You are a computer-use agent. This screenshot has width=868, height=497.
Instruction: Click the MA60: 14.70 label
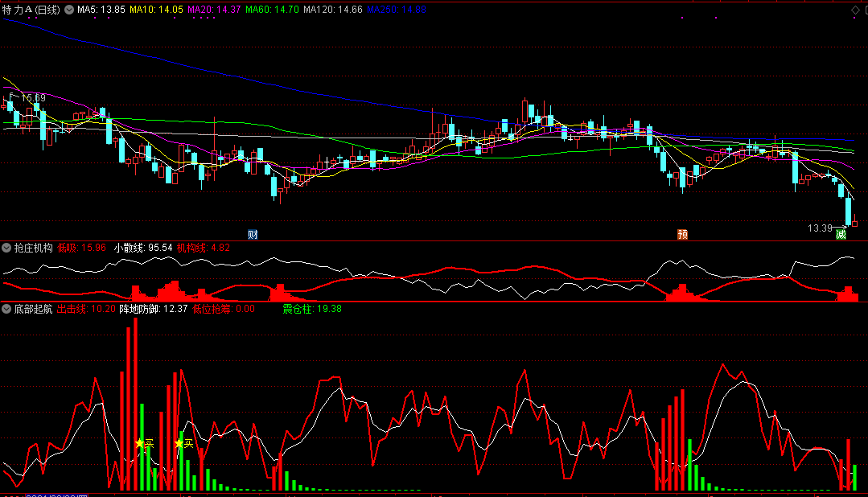click(x=273, y=10)
